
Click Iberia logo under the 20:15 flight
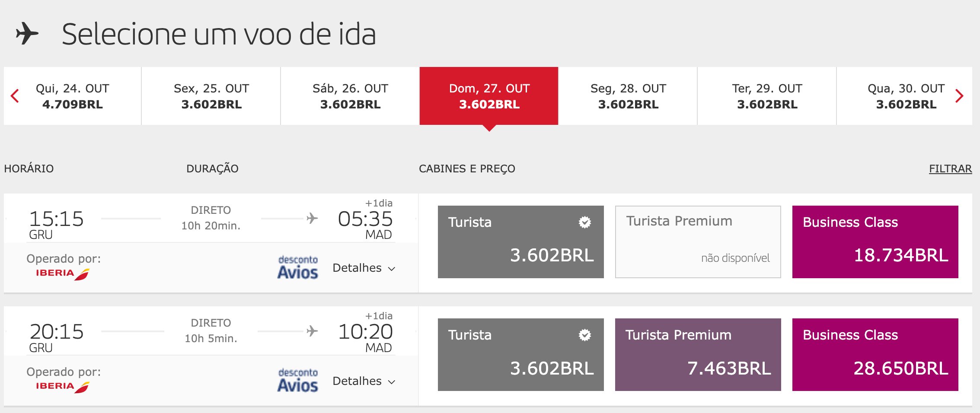pos(63,387)
